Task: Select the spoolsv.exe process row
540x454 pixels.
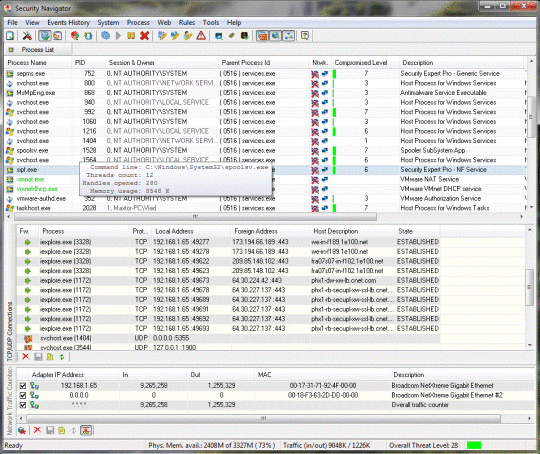Action: pyautogui.click(x=265, y=151)
